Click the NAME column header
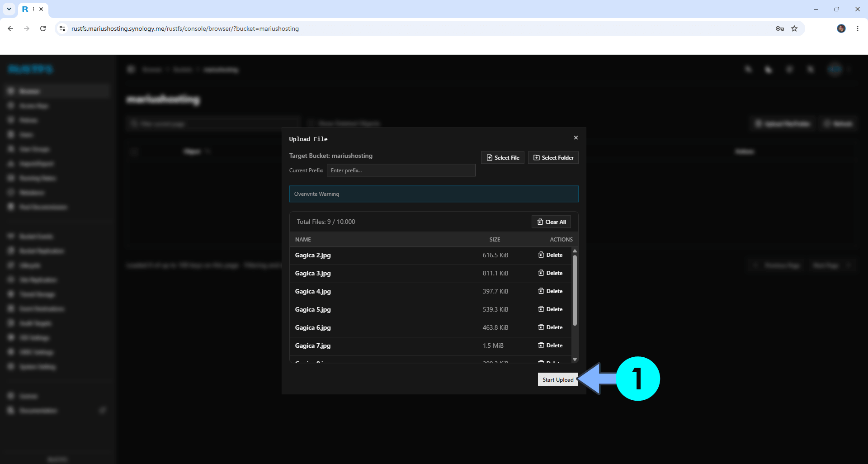Viewport: 868px width, 464px height. pos(303,240)
